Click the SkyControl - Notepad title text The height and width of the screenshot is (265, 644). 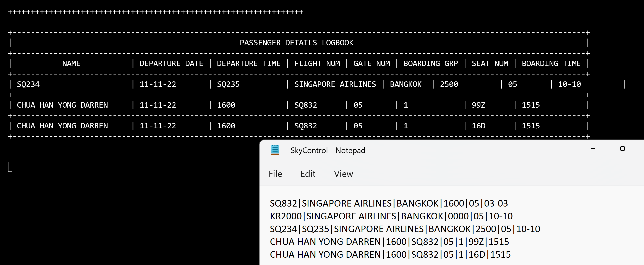328,150
